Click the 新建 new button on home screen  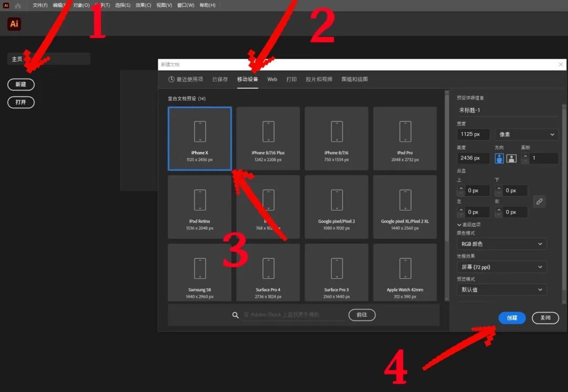(21, 84)
